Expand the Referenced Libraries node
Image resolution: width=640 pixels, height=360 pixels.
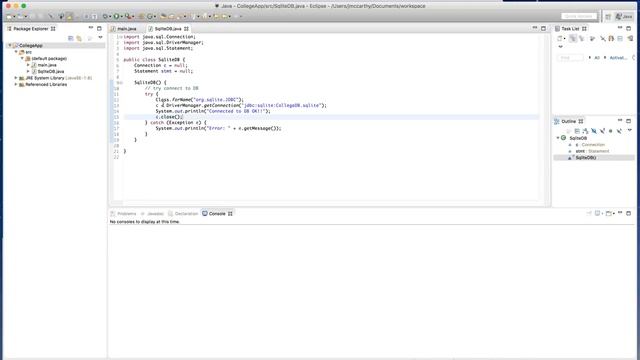(x=16, y=84)
